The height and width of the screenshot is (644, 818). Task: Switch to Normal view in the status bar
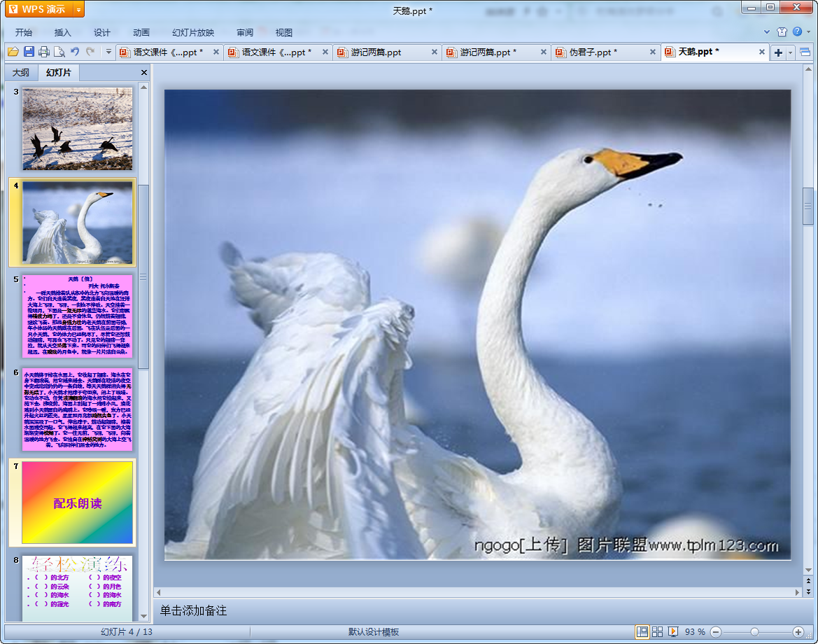click(642, 631)
